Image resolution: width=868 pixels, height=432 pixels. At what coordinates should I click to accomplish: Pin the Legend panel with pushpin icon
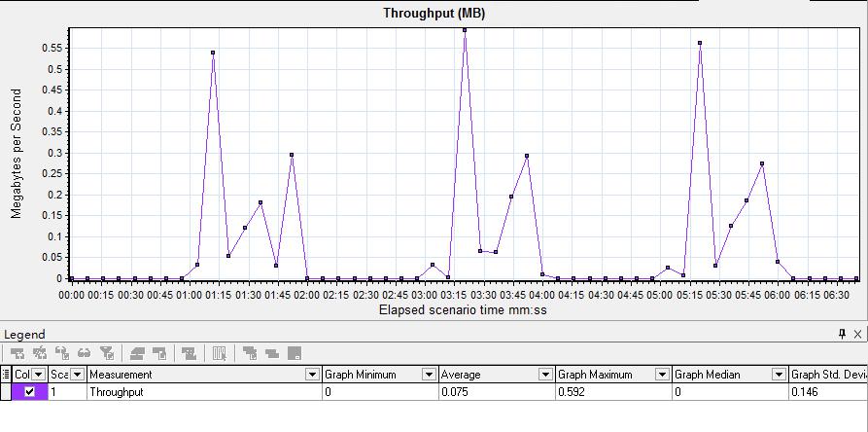[842, 334]
